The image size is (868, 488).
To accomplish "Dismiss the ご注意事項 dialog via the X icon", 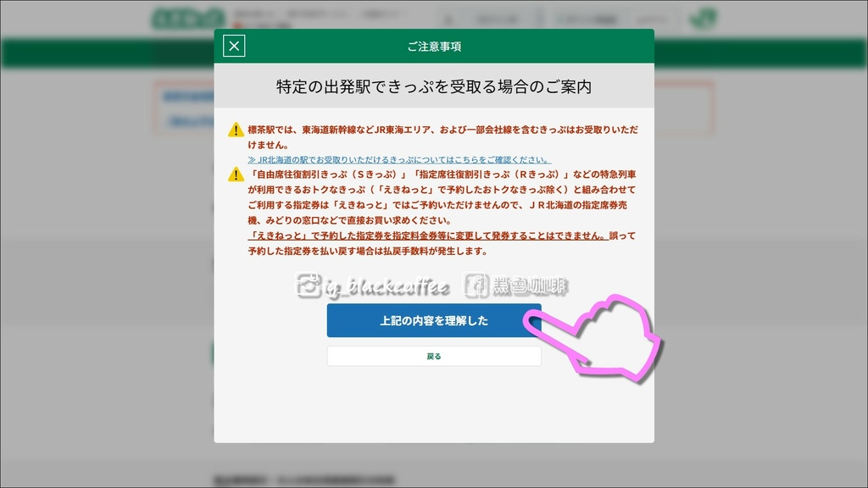I will point(232,47).
